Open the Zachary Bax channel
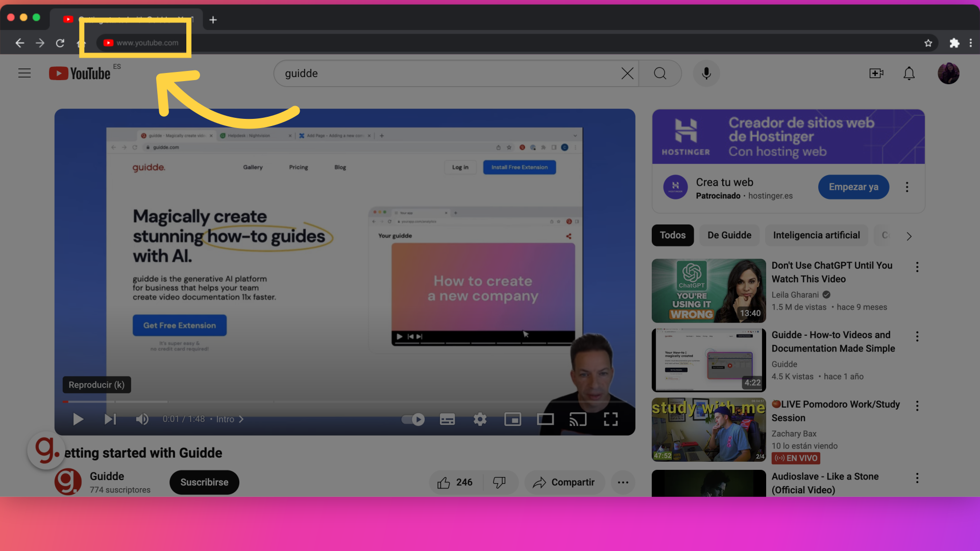980x551 pixels. click(x=794, y=434)
